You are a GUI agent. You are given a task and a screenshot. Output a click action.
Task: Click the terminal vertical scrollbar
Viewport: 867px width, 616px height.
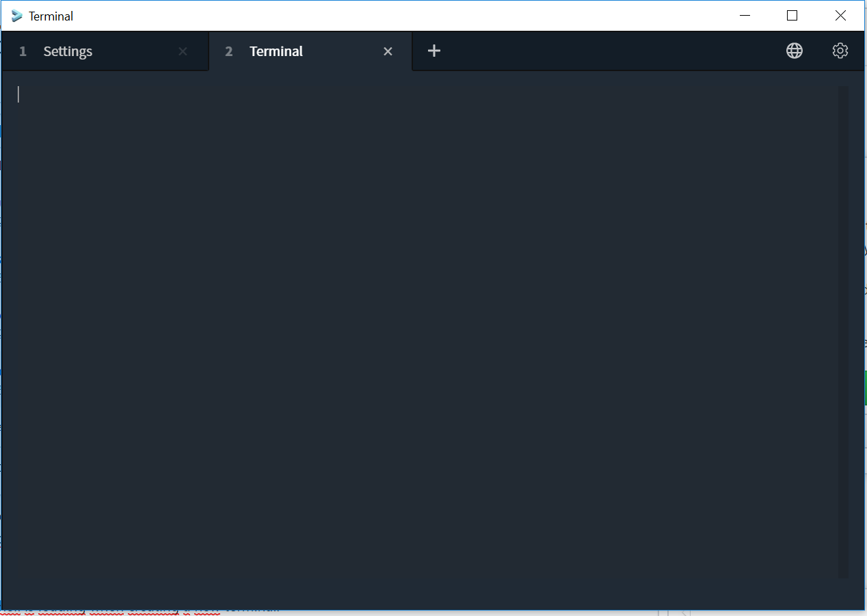[843, 332]
